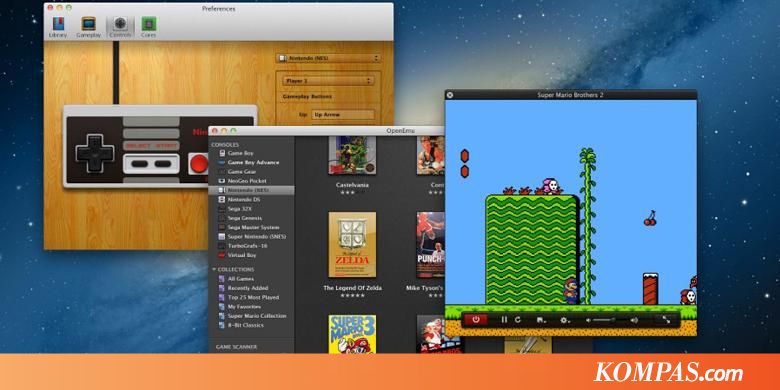Click the Game Scanner section label
This screenshot has width=780, height=390.
[x=236, y=346]
